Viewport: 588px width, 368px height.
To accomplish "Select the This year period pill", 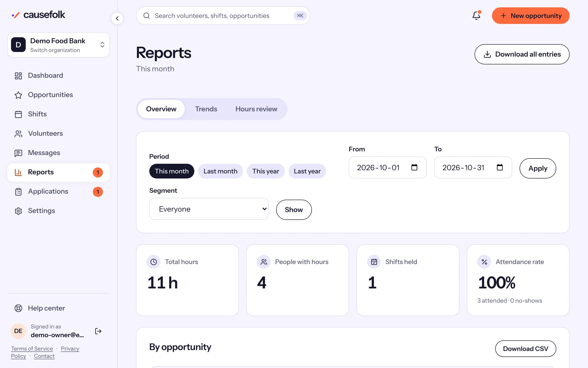I will click(x=266, y=171).
